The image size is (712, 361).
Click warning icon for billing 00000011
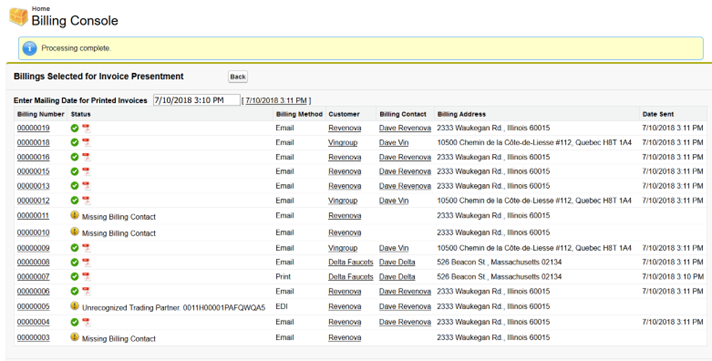coord(74,215)
